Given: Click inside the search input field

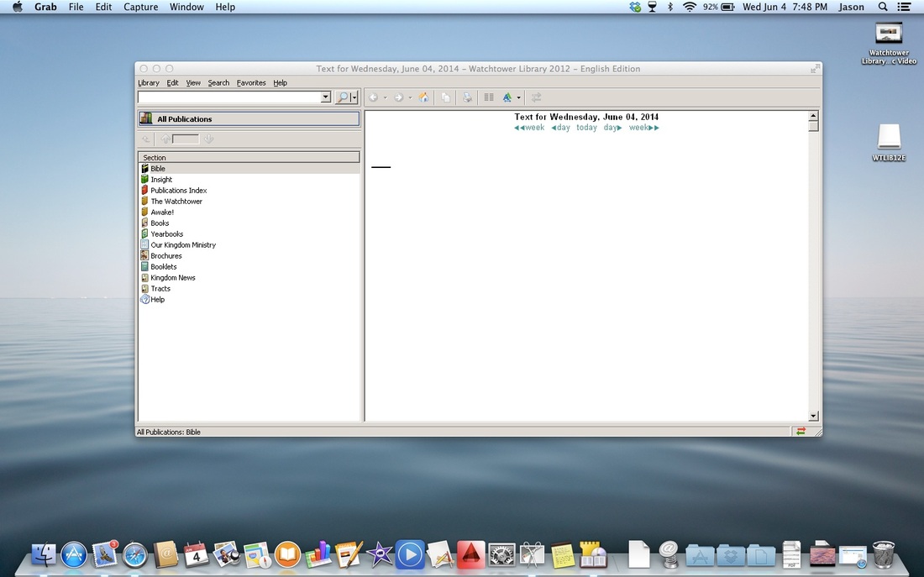Looking at the screenshot, I should coord(231,97).
